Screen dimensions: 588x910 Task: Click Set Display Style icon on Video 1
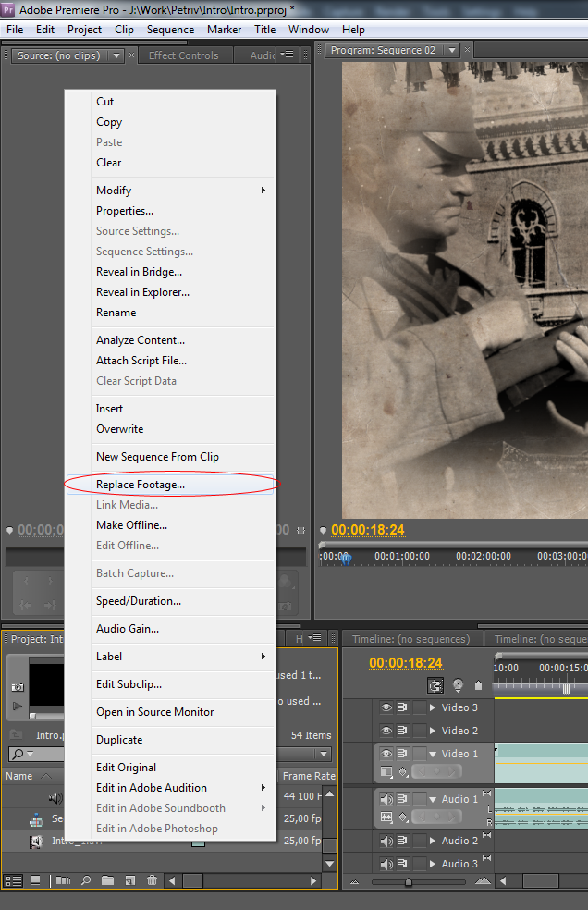click(x=386, y=771)
